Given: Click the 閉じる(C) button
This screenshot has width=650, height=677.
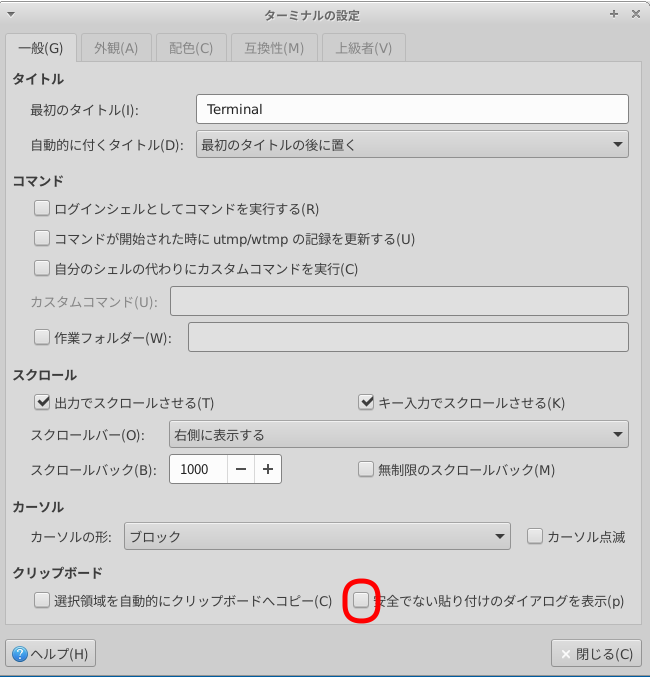Looking at the screenshot, I should [x=596, y=654].
